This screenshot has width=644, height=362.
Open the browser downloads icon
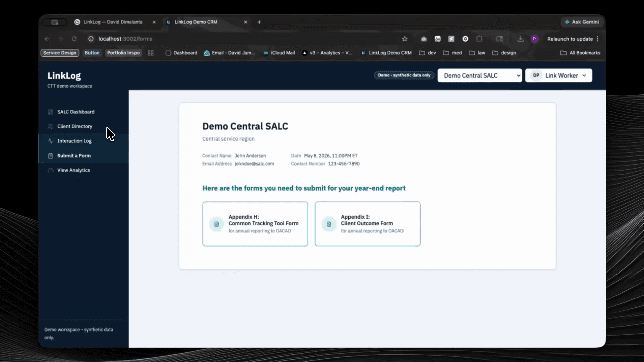[520, 39]
